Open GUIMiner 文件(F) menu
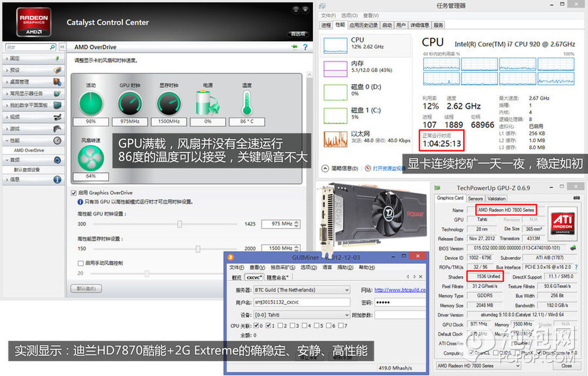Viewport: 588px width, 376px height. (x=236, y=268)
